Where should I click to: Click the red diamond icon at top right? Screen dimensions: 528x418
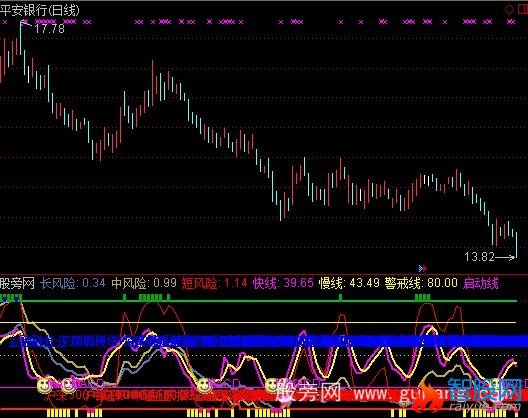509,9
